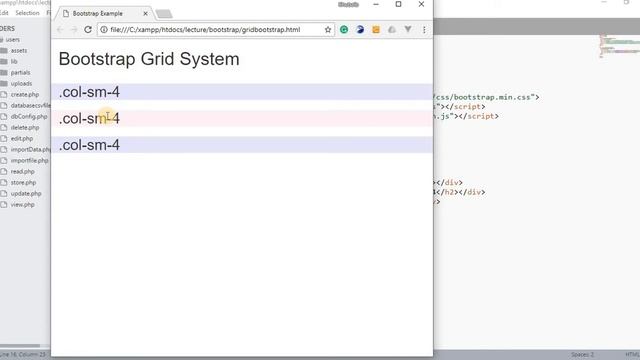Click the first .col-sm-4 blue row
Viewport: 640px width, 360px height.
click(242, 92)
